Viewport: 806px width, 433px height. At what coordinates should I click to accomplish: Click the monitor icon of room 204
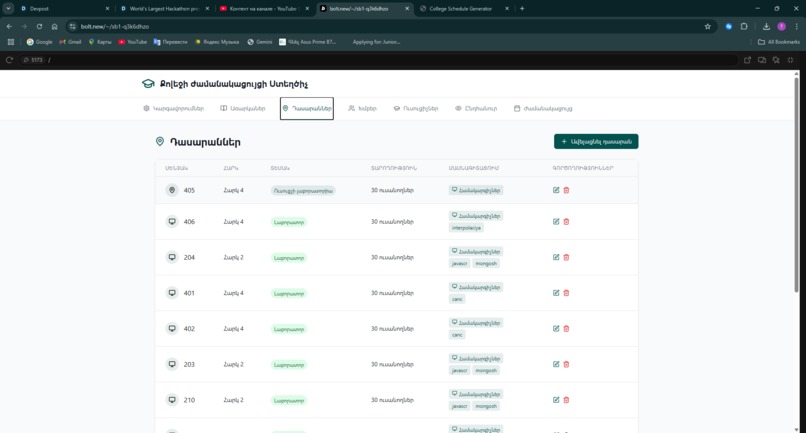click(x=172, y=257)
